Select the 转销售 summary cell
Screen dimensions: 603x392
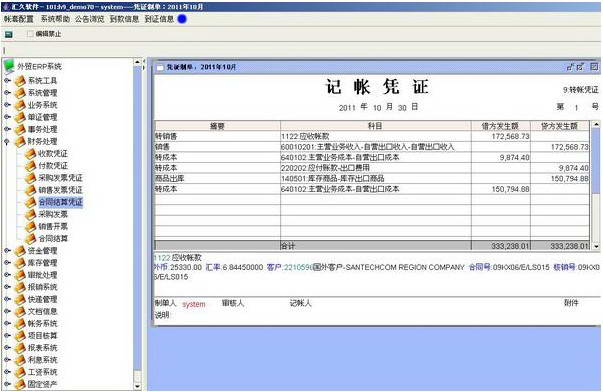click(217, 136)
